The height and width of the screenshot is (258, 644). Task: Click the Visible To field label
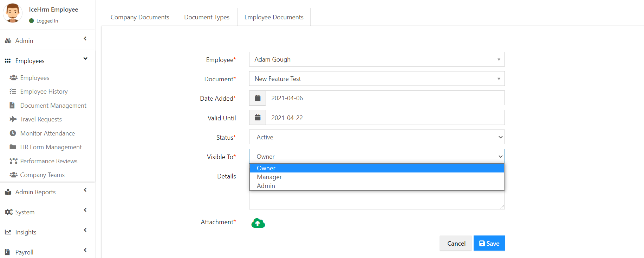221,157
